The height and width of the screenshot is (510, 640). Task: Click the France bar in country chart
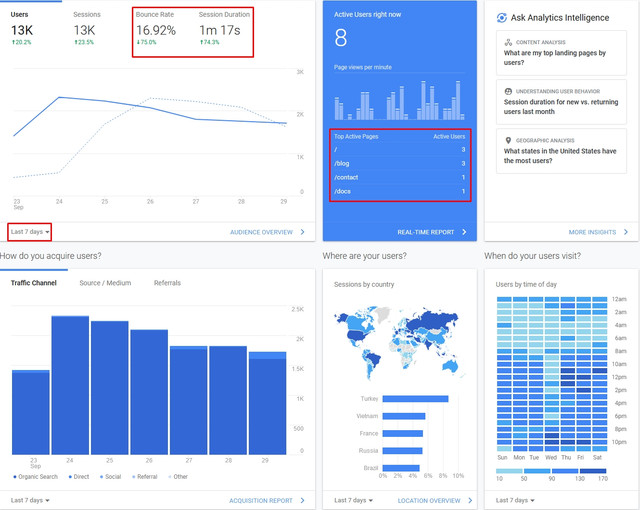402,433
